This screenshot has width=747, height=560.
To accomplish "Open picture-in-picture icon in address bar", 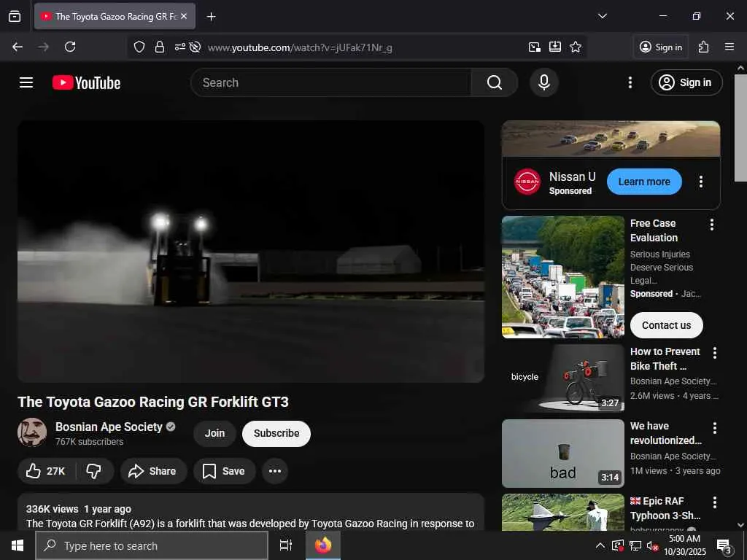I will 535,47.
